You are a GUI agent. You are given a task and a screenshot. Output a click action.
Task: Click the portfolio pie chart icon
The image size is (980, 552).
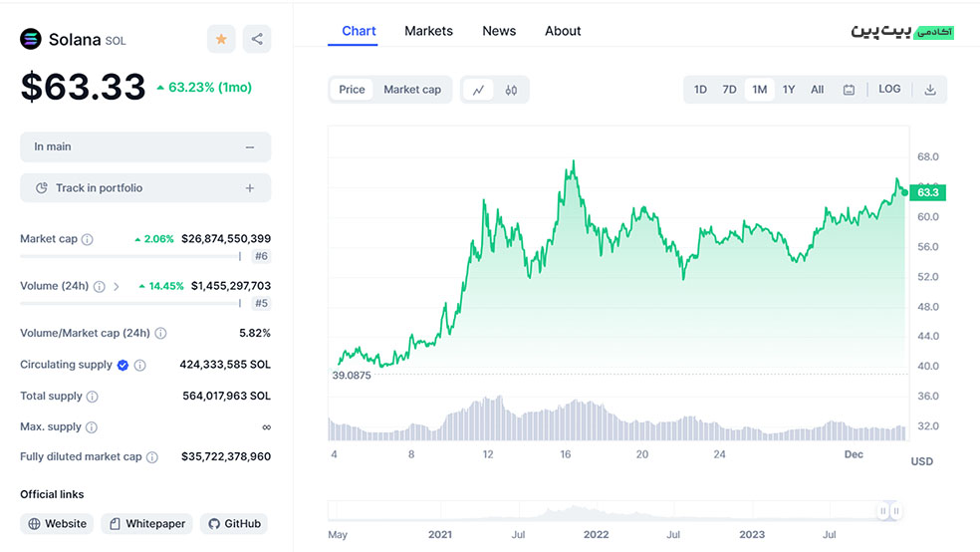click(41, 188)
